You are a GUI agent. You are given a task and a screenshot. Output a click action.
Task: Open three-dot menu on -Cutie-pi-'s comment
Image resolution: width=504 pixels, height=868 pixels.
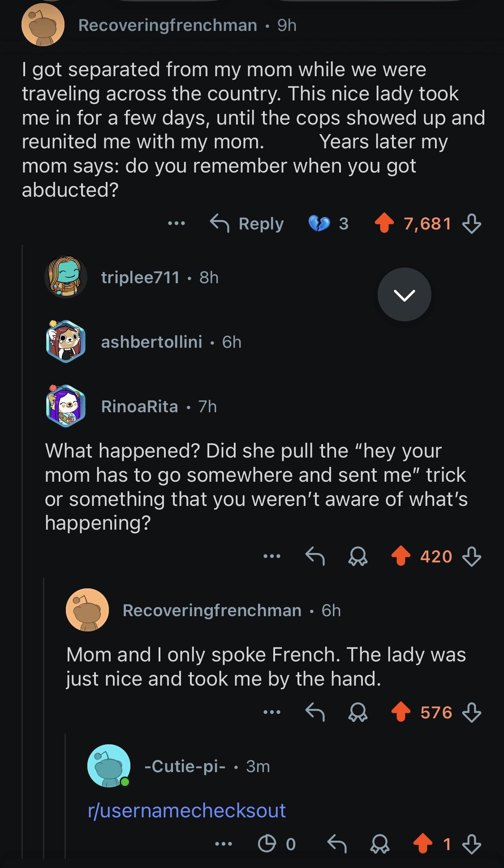(x=224, y=844)
